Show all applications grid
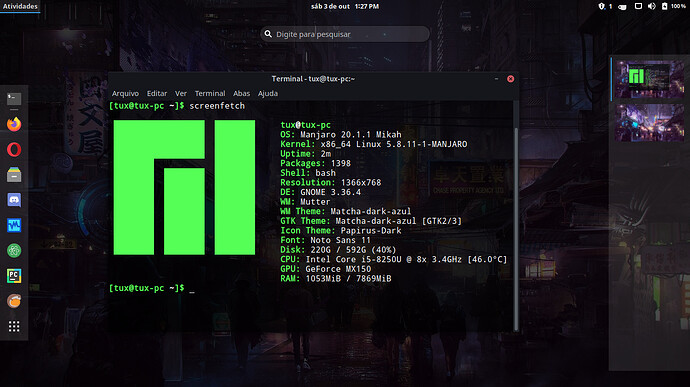Image resolution: width=690 pixels, height=387 pixels. pyautogui.click(x=14, y=326)
